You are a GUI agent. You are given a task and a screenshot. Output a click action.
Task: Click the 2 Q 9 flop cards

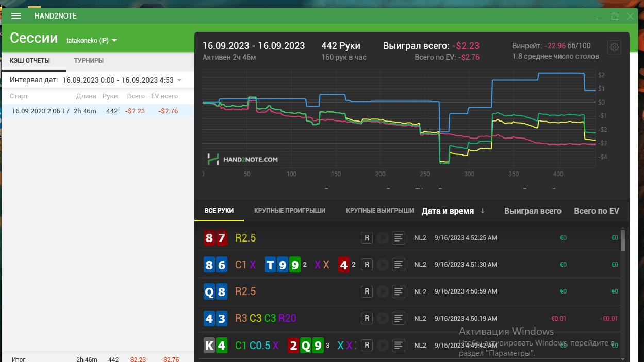[306, 345]
